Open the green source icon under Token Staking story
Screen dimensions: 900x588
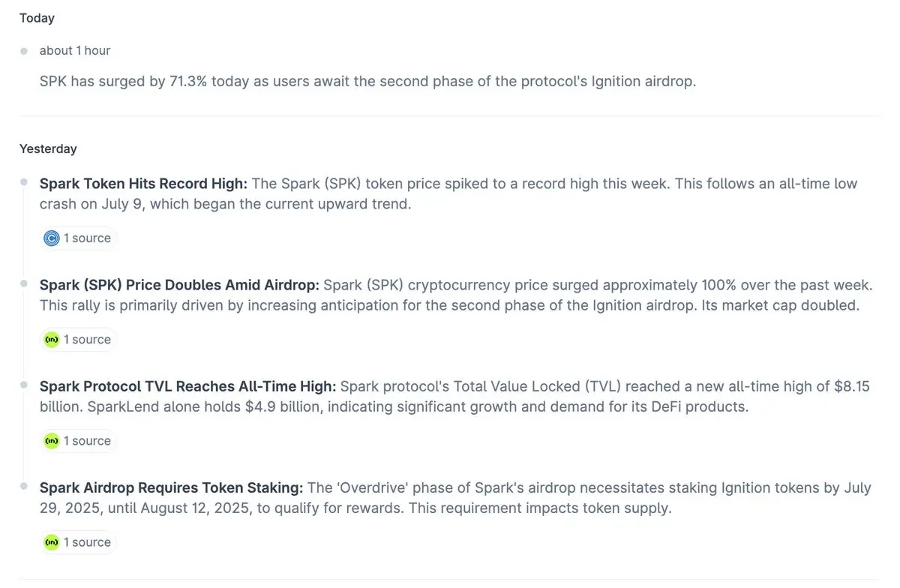coord(52,542)
